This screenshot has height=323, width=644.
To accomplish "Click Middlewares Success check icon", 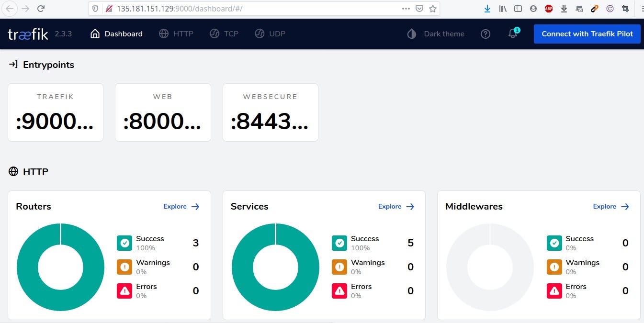I will [554, 243].
